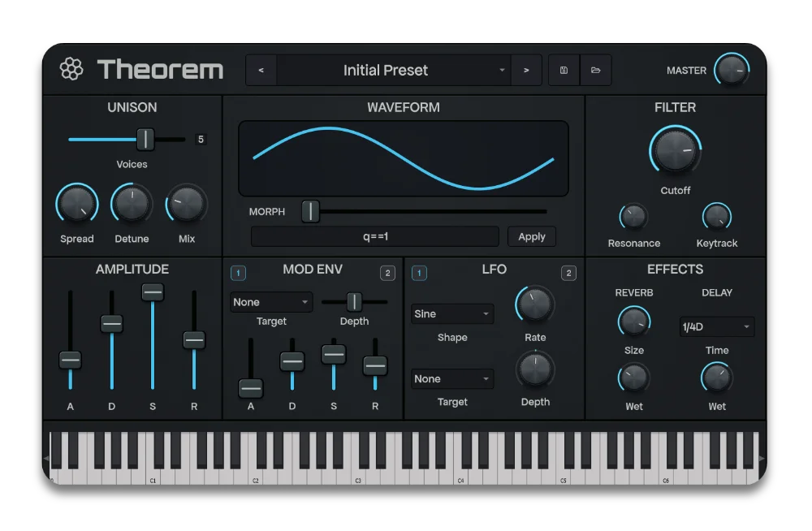This screenshot has width=812, height=531.
Task: Expand the MOD ENV Target dropdown
Action: (x=271, y=302)
